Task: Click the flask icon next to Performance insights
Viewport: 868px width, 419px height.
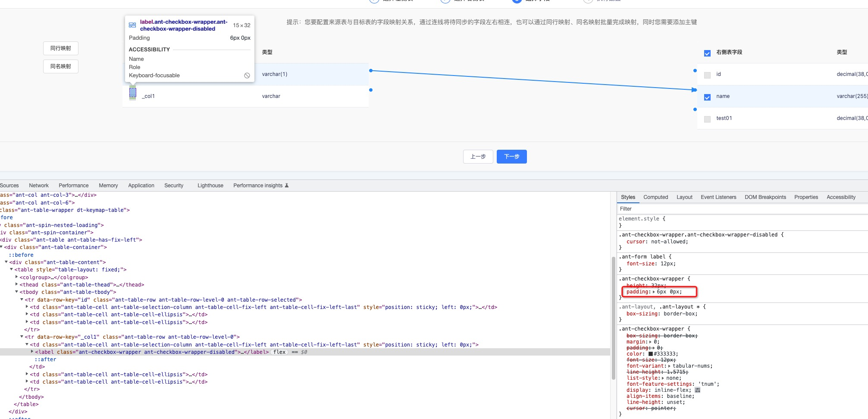Action: click(x=287, y=186)
